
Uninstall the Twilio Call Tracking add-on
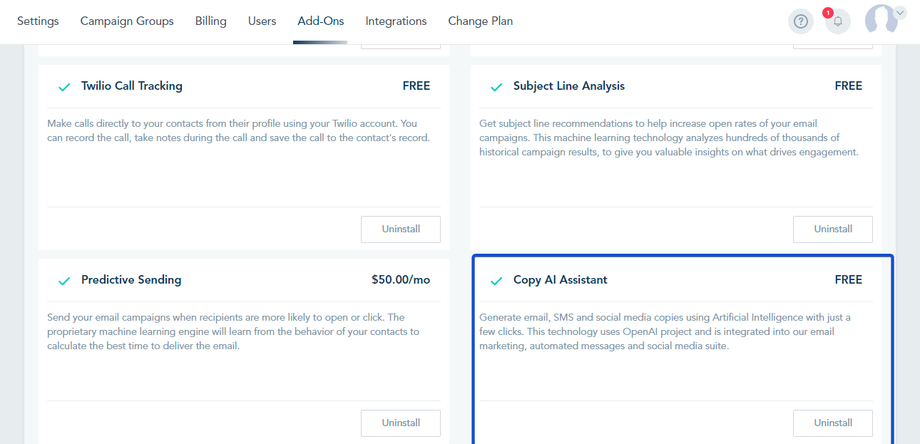pos(401,229)
